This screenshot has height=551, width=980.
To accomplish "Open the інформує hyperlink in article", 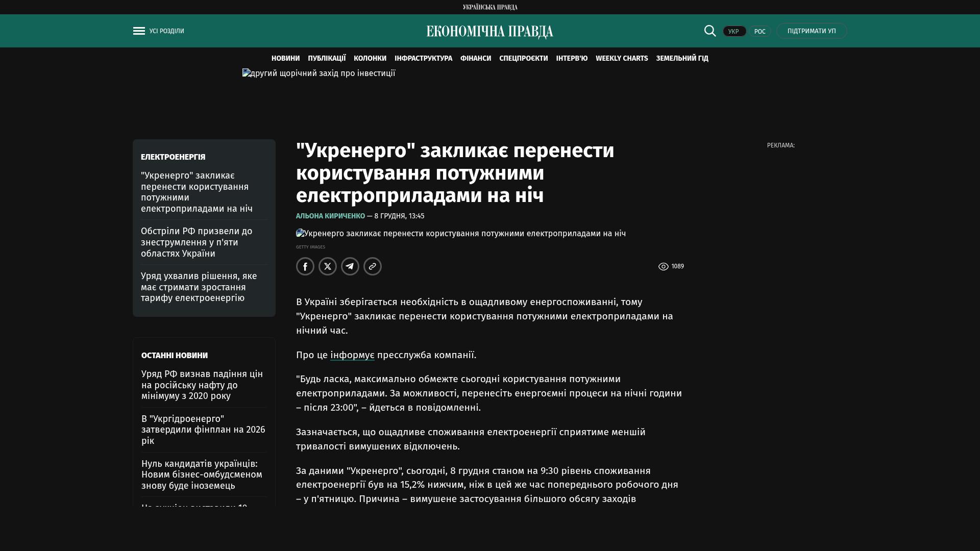I will (352, 355).
